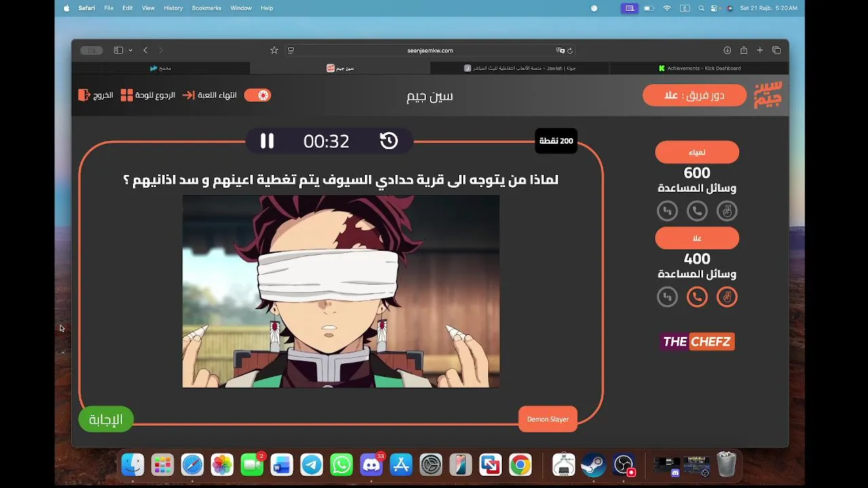
Task: Open the History menu
Action: (x=173, y=8)
